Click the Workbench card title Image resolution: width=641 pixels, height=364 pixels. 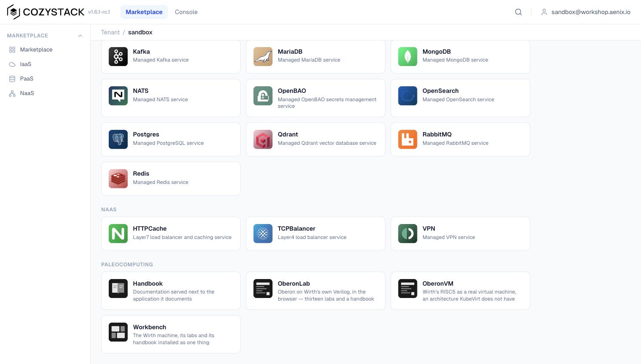150,327
